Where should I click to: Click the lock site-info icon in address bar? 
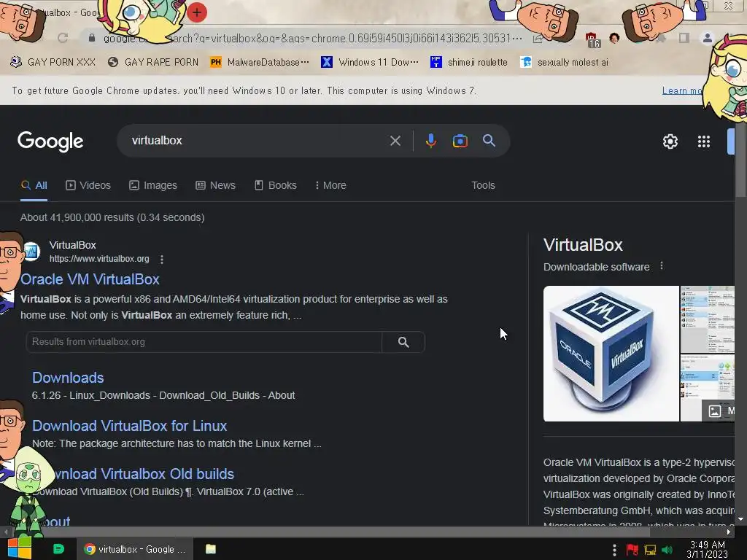[92, 38]
